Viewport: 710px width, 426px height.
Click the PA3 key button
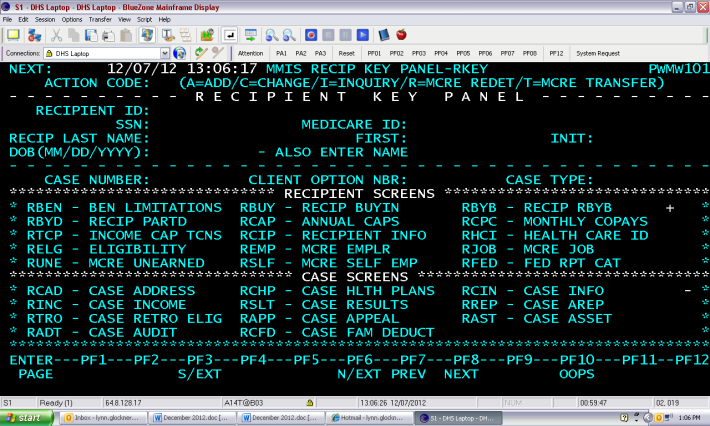(x=320, y=53)
